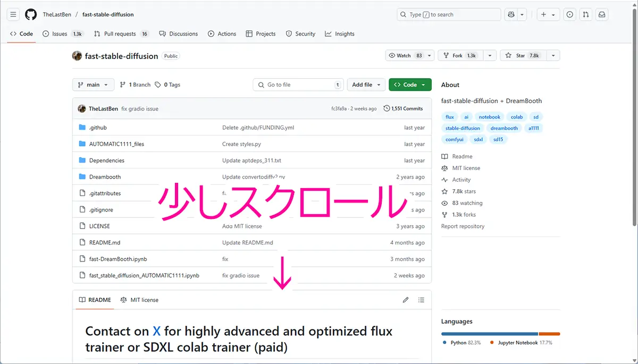Expand the Watch options dropdown arrow
Image resolution: width=638 pixels, height=364 pixels.
coord(429,55)
